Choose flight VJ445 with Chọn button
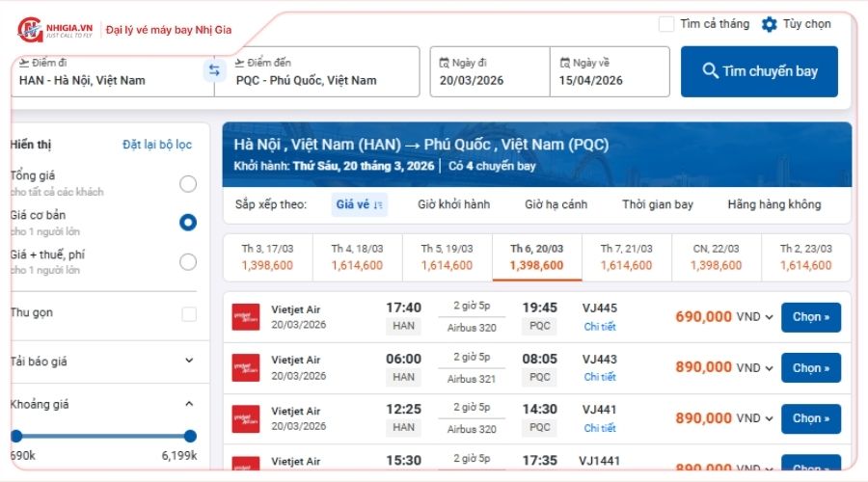The width and height of the screenshot is (868, 482). [x=811, y=317]
